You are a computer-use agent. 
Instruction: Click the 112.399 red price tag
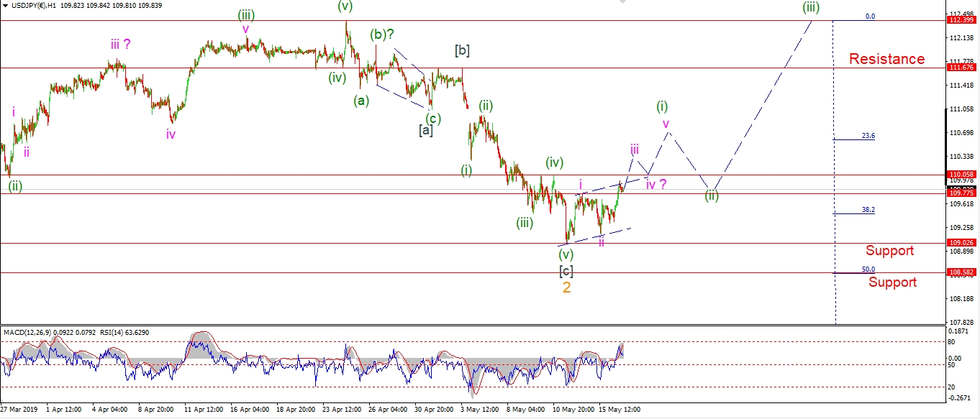963,20
